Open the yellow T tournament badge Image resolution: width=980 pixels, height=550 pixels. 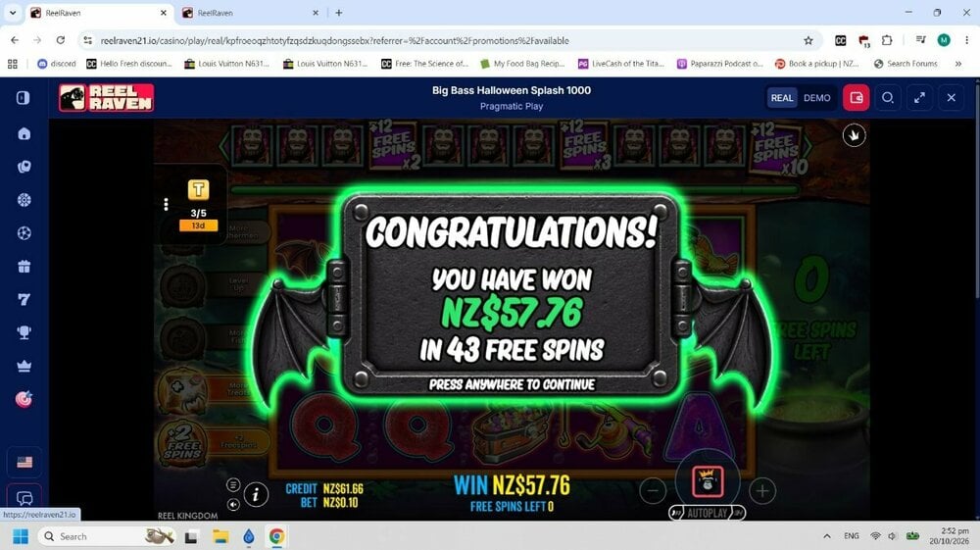(x=198, y=189)
